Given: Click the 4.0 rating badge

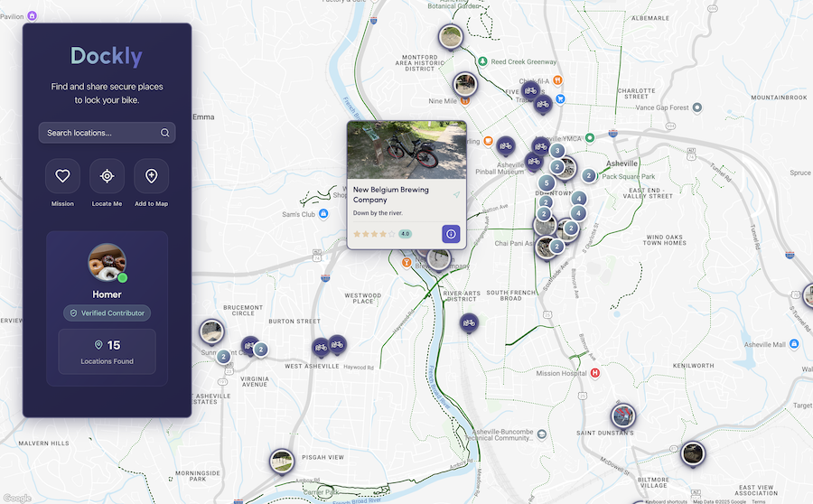Looking at the screenshot, I should pos(405,234).
